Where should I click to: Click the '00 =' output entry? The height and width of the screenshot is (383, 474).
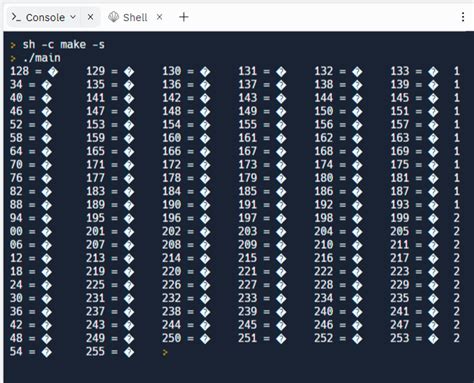point(31,231)
